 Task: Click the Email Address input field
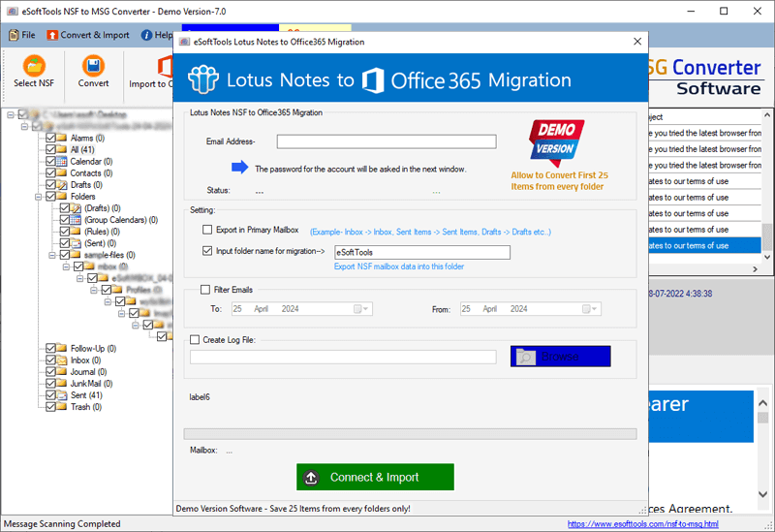386,141
